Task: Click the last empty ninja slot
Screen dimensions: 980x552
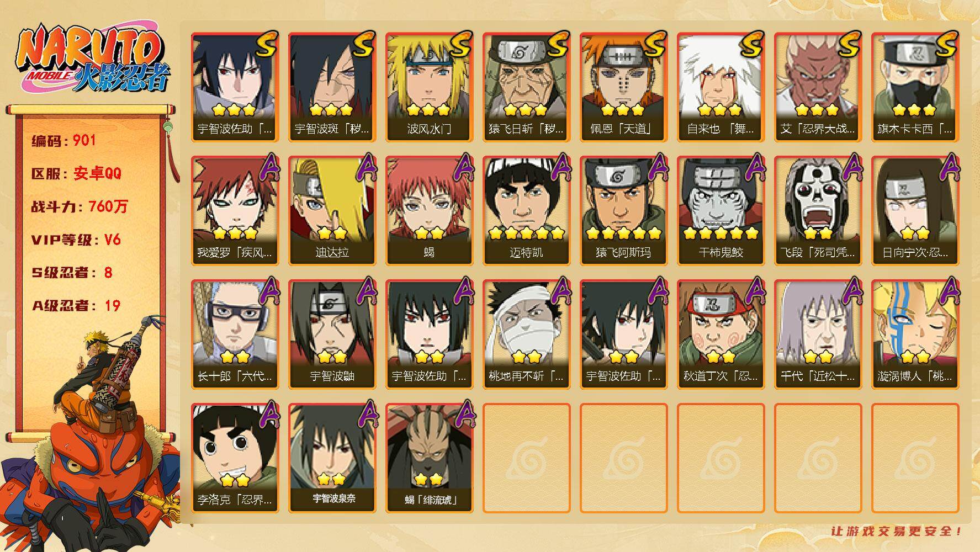Action: pyautogui.click(x=915, y=458)
